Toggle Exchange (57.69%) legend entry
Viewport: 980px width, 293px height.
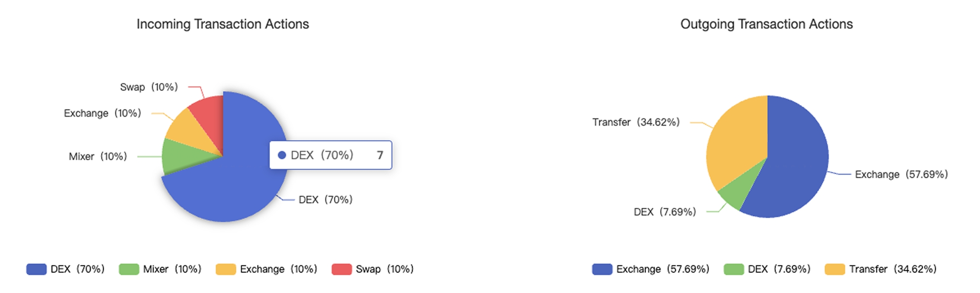[x=651, y=269]
